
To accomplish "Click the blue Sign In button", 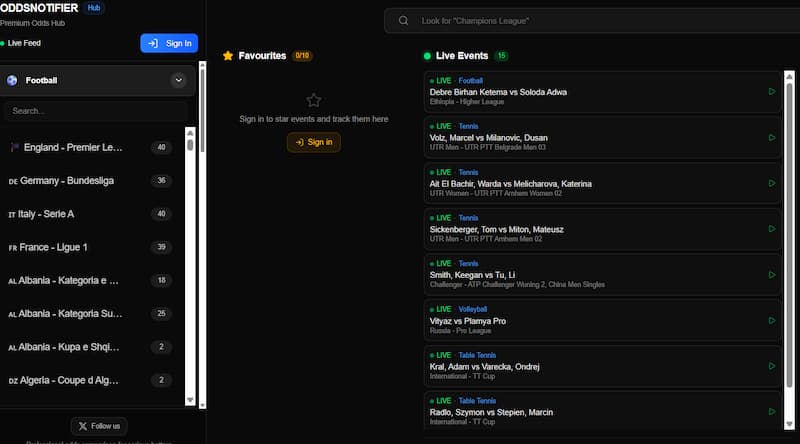I will click(x=169, y=43).
